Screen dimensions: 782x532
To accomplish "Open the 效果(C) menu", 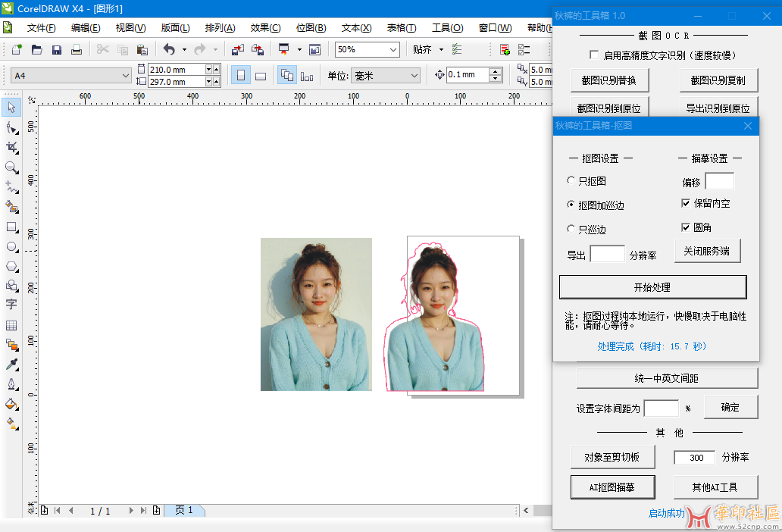I will point(265,28).
